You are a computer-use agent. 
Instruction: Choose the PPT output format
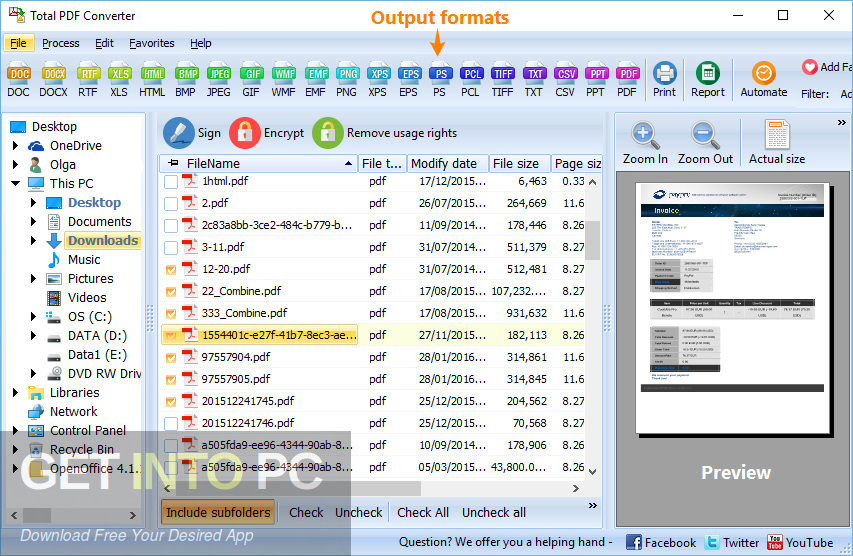(x=596, y=81)
